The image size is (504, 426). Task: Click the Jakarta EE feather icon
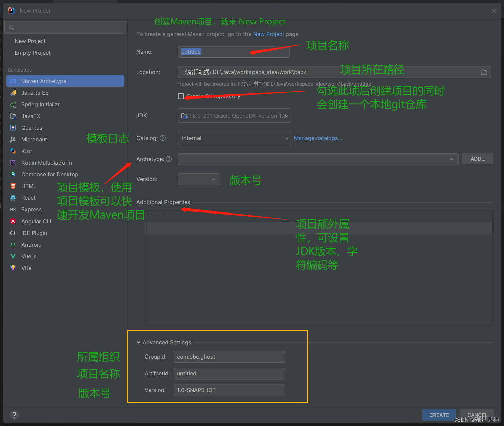(13, 93)
